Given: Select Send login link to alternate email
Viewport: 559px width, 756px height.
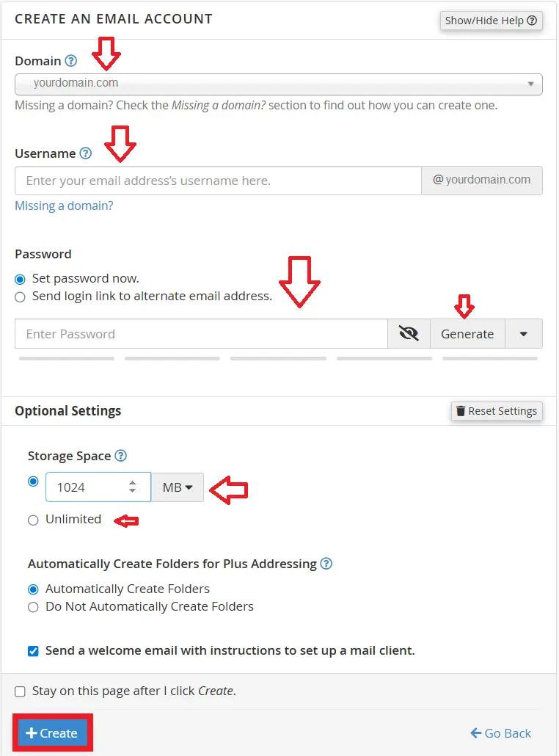Looking at the screenshot, I should 21,297.
